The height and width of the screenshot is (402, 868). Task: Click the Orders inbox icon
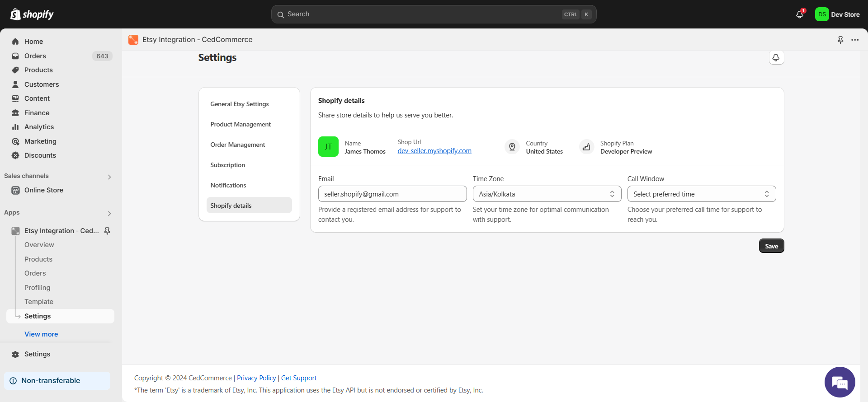click(x=15, y=56)
